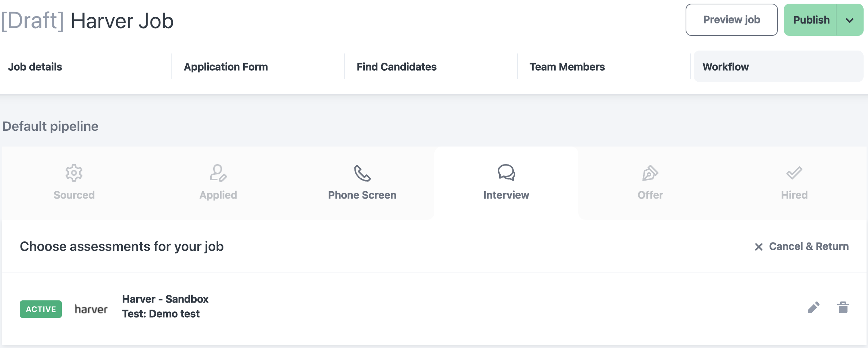
Task: Delete the Harver assessment via trash icon
Action: coord(843,307)
